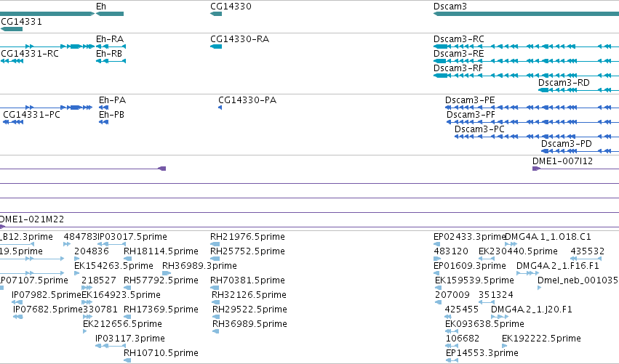Select the EP14553.3prime EST glyph

452,360
